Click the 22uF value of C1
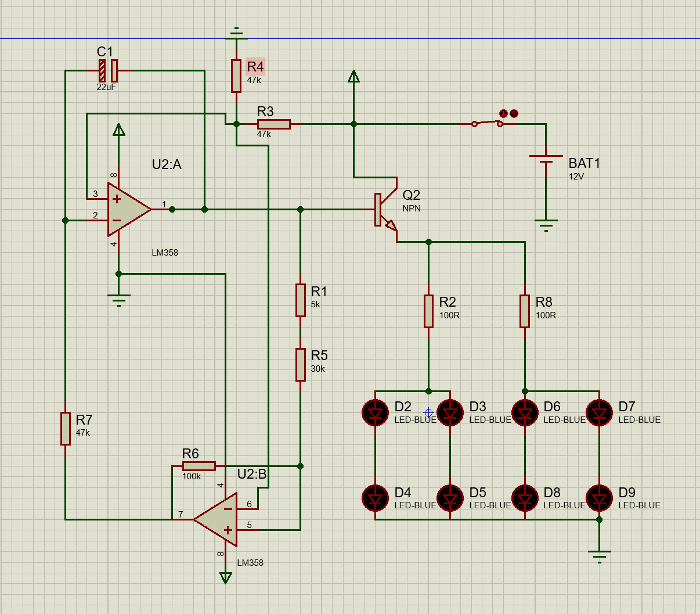 tap(106, 87)
